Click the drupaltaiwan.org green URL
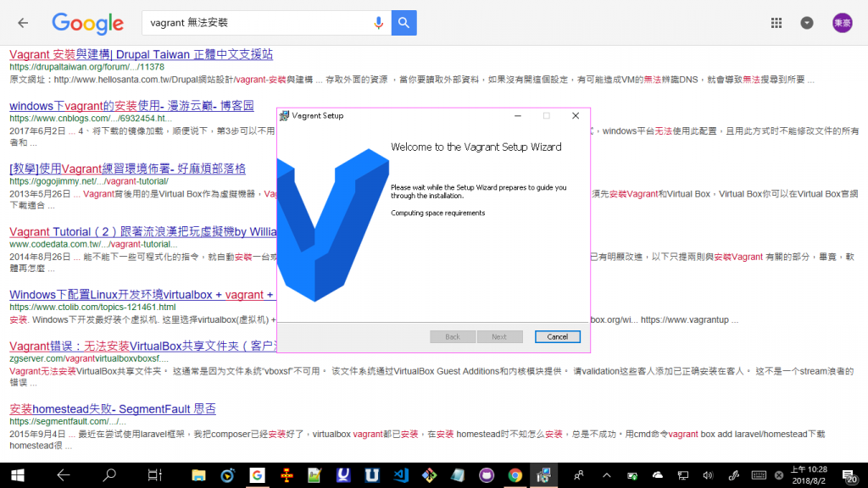The width and height of the screenshot is (868, 488). [87, 67]
